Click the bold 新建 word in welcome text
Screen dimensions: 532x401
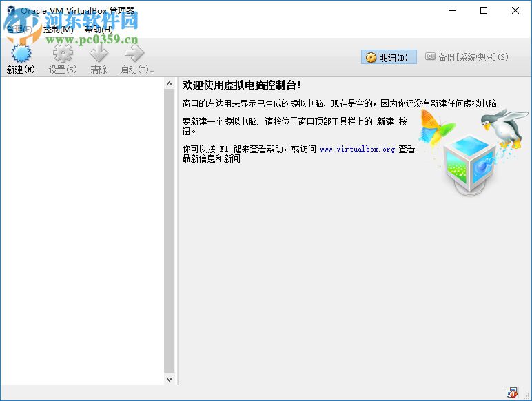coord(385,121)
